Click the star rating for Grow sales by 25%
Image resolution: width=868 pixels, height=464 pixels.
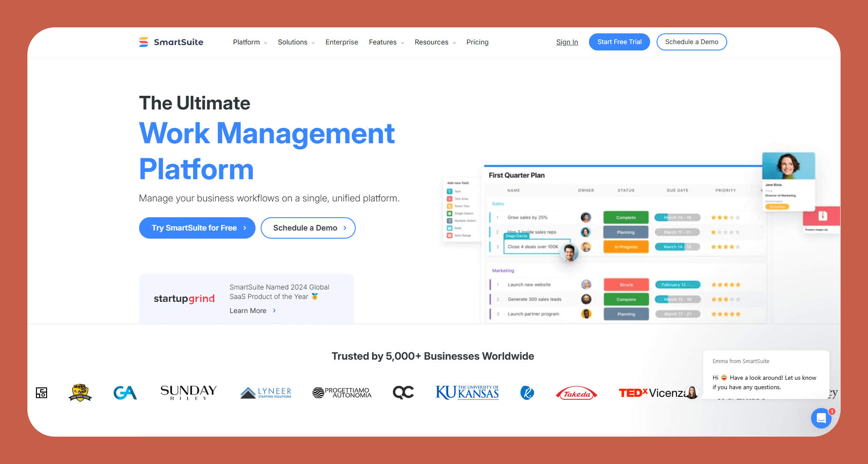pyautogui.click(x=725, y=218)
